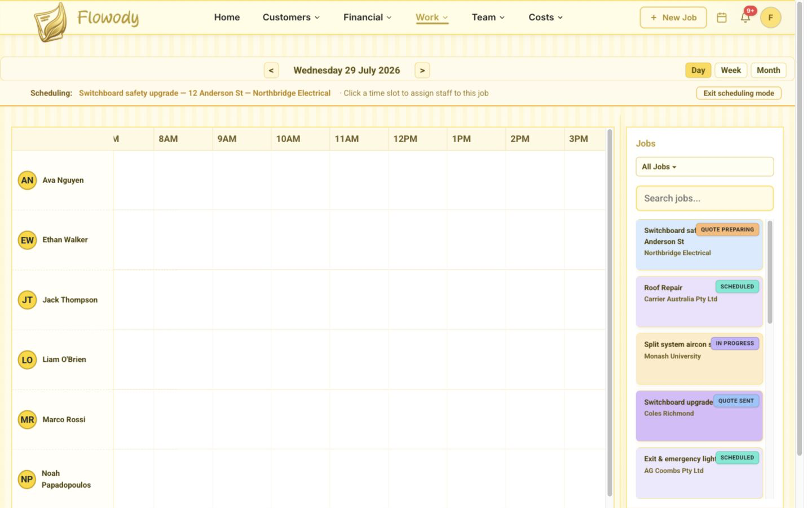This screenshot has height=508, width=812.
Task: Select Split system aircon Monash University job
Action: 699,359
